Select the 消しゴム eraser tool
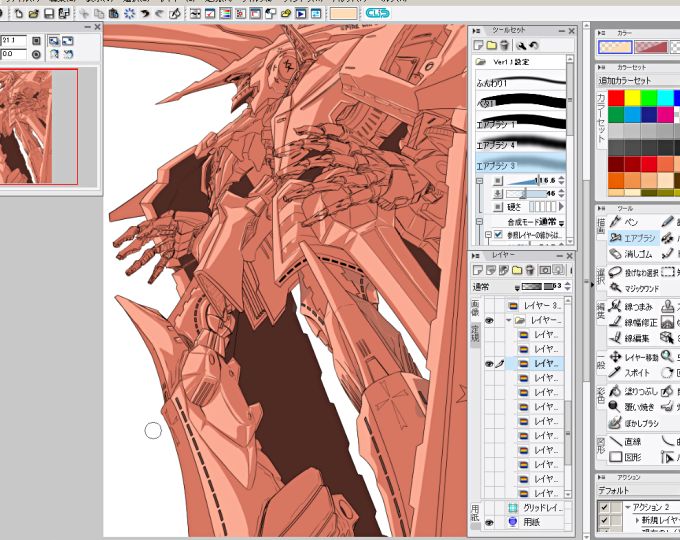 coord(631,254)
